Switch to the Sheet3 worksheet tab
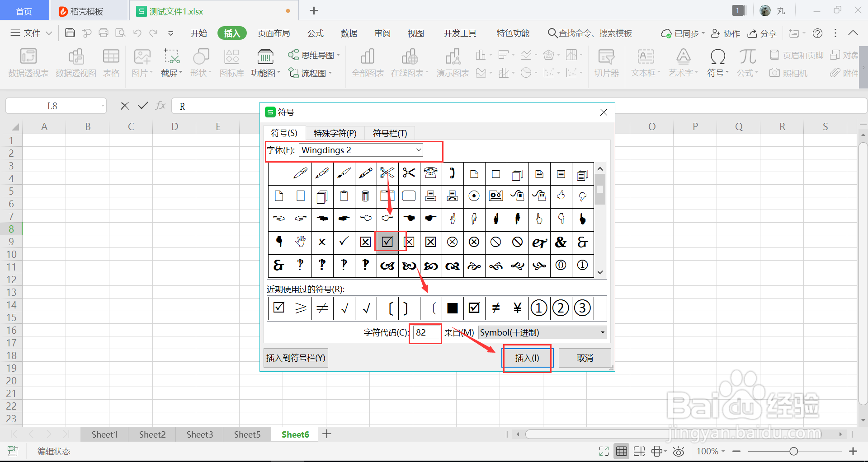 [199, 434]
